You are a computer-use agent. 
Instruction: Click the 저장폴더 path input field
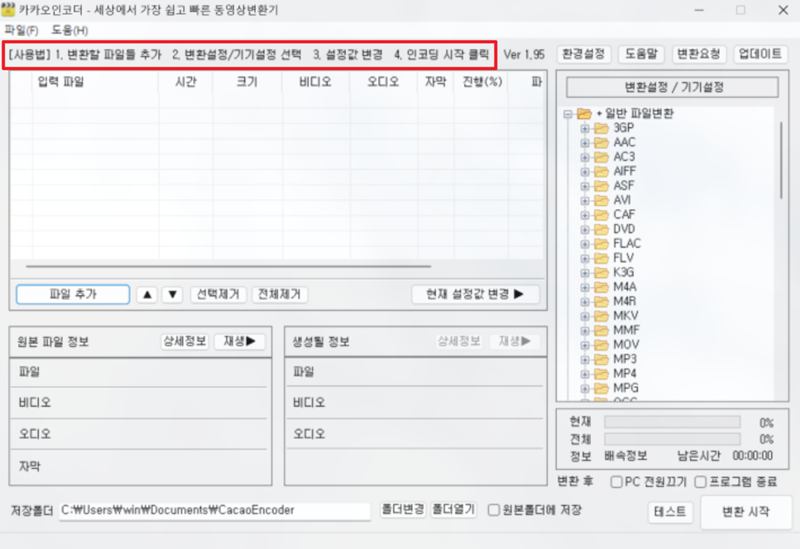(x=215, y=511)
